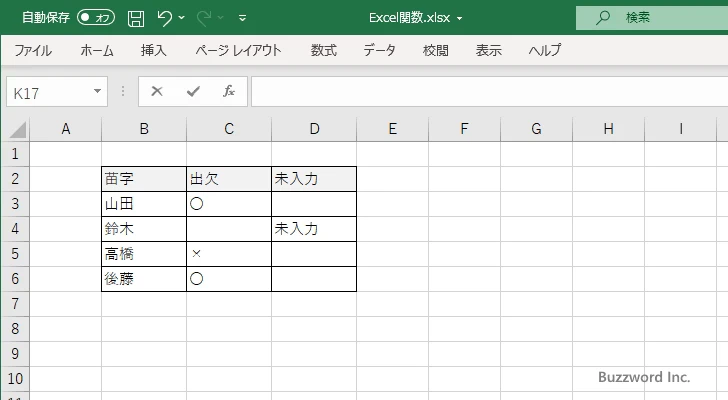Select cell containing 山田
The height and width of the screenshot is (400, 728).
144,204
